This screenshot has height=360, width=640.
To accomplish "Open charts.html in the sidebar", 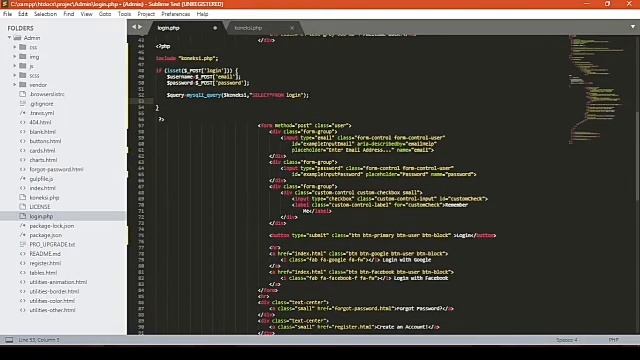I will pyautogui.click(x=43, y=160).
